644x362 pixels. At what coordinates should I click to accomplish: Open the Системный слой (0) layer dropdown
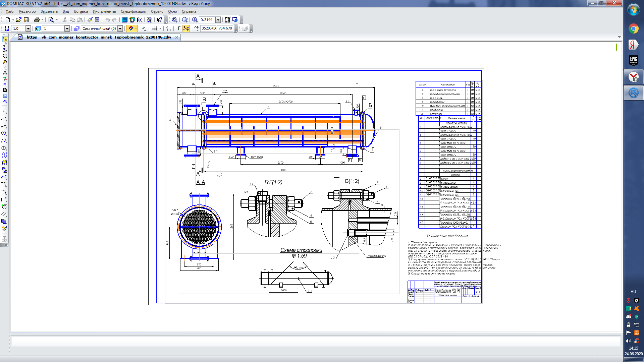[x=120, y=28]
